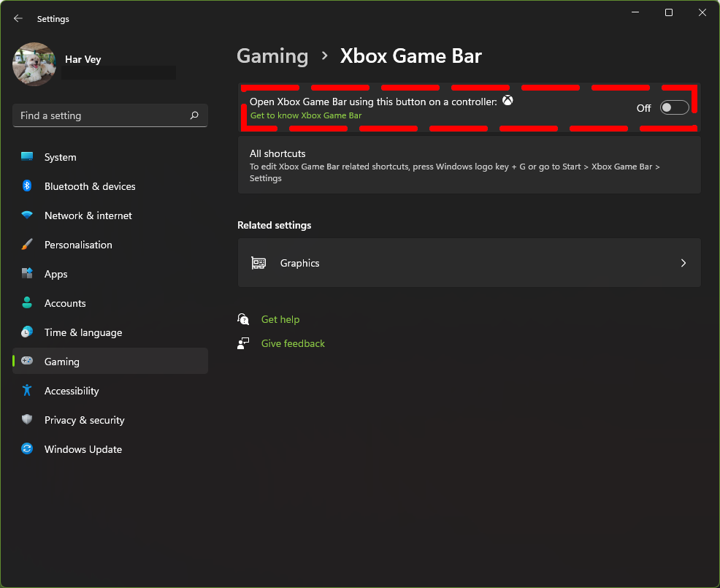Maximize the Settings window
This screenshot has width=720, height=588.
tap(669, 13)
